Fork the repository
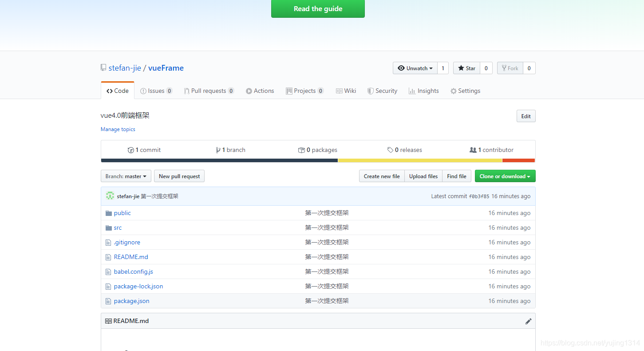The image size is (644, 351). point(510,68)
